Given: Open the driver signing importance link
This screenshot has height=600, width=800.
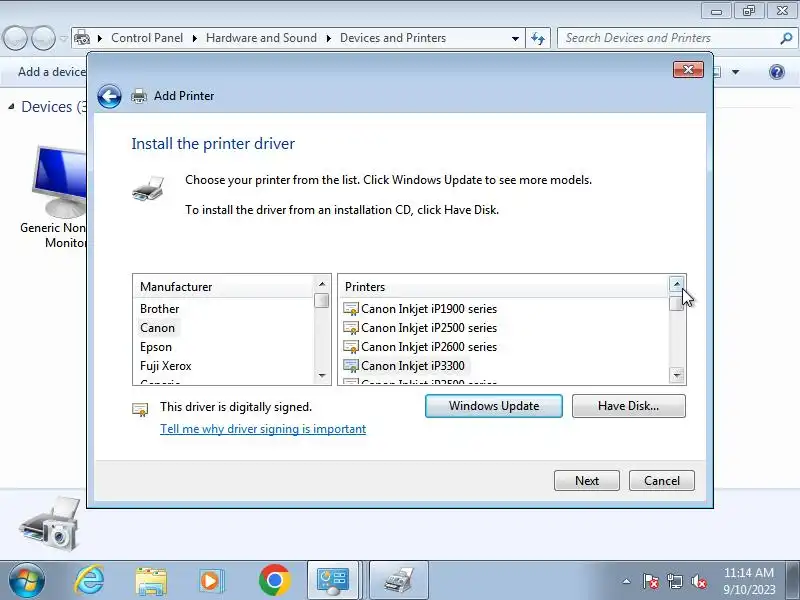Looking at the screenshot, I should [x=263, y=429].
